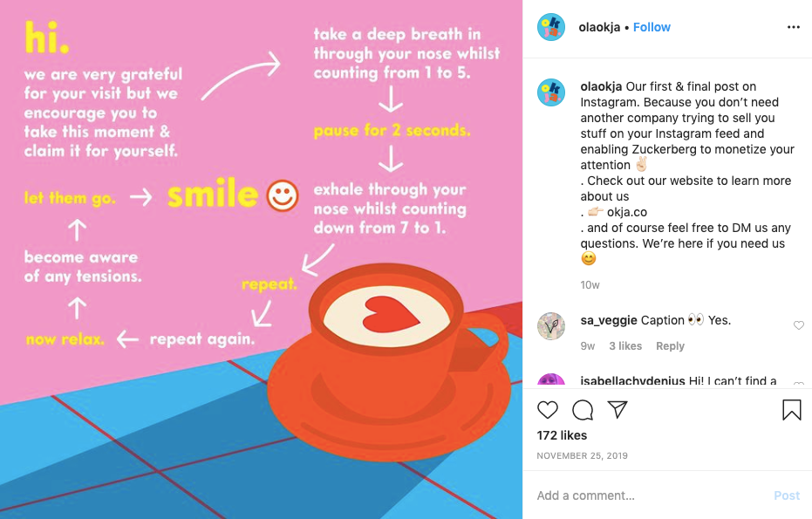Share the post via the paper plane icon
The height and width of the screenshot is (519, 812).
click(618, 409)
